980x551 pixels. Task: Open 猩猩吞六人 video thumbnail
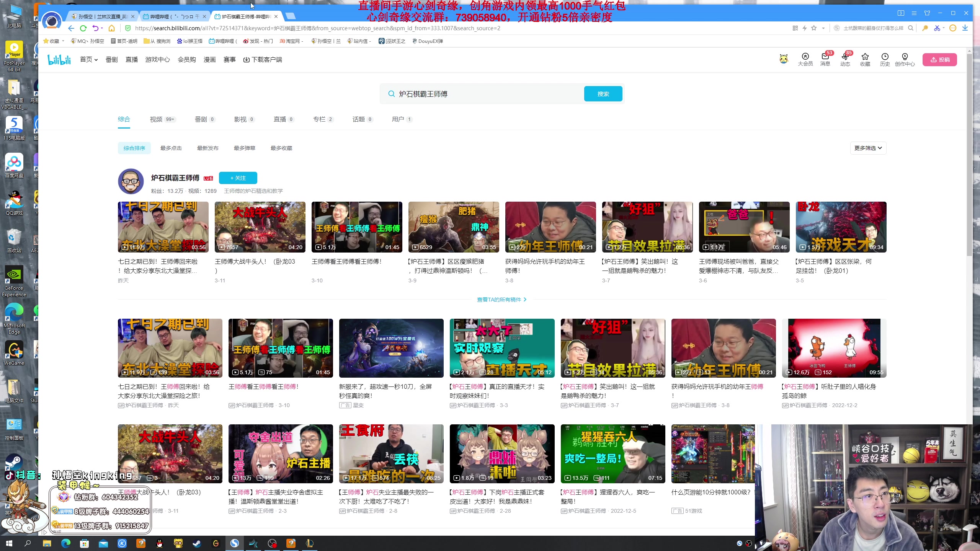[613, 453]
